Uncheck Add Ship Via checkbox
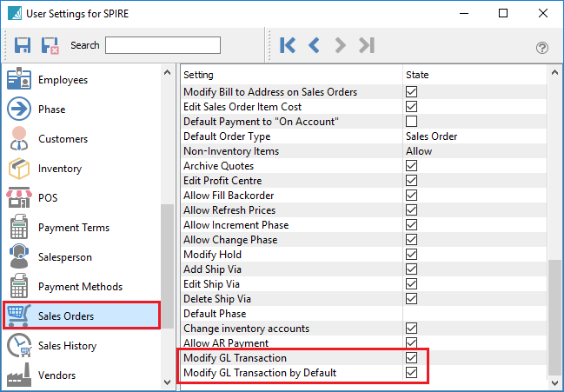Viewport: 564px width, 392px height. [x=412, y=269]
